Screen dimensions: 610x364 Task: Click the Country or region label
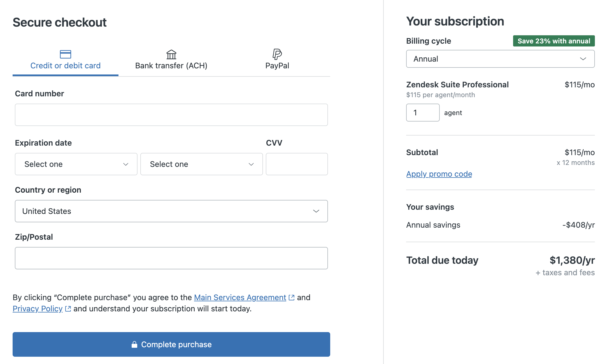point(48,190)
